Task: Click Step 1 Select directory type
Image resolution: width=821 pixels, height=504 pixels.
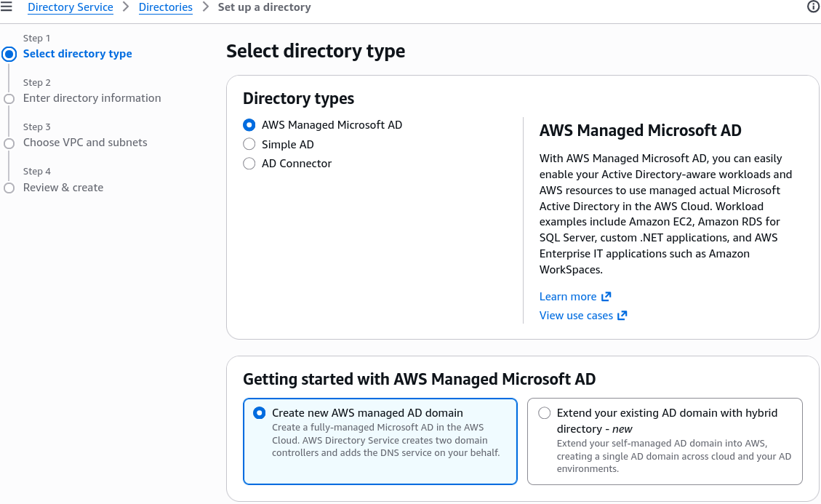Action: (78, 53)
